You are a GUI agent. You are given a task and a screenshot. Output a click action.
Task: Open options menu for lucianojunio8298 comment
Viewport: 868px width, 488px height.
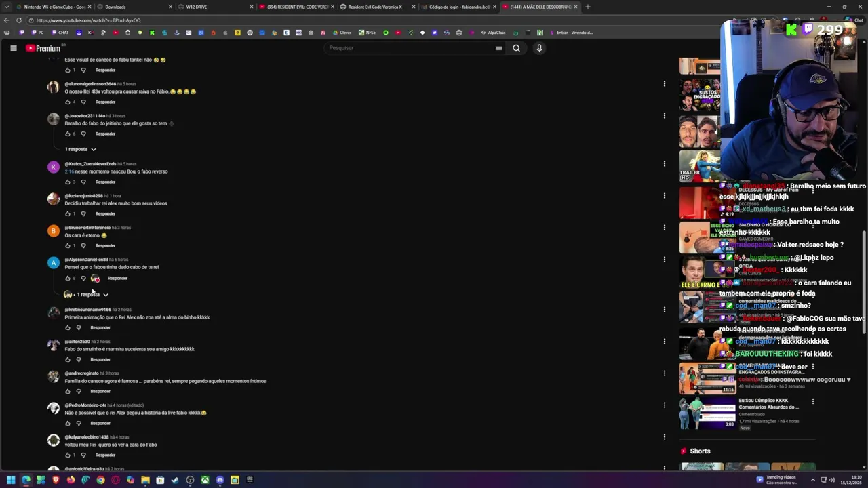click(665, 195)
